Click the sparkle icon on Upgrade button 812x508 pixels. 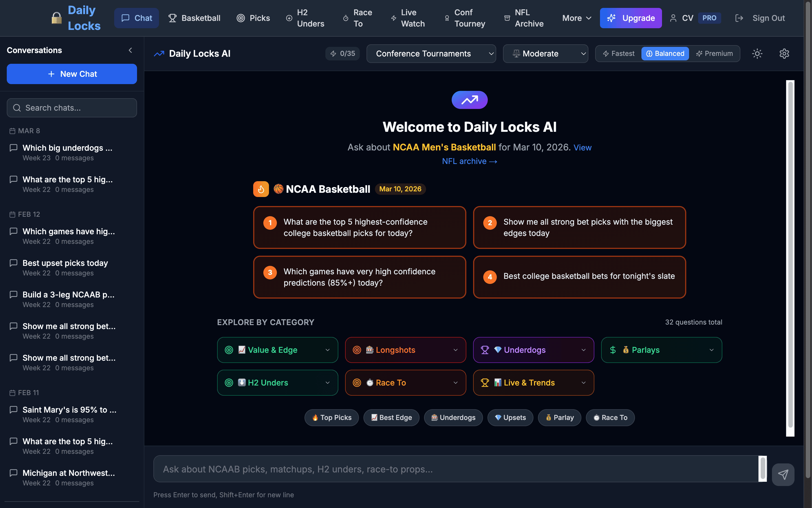pyautogui.click(x=611, y=18)
